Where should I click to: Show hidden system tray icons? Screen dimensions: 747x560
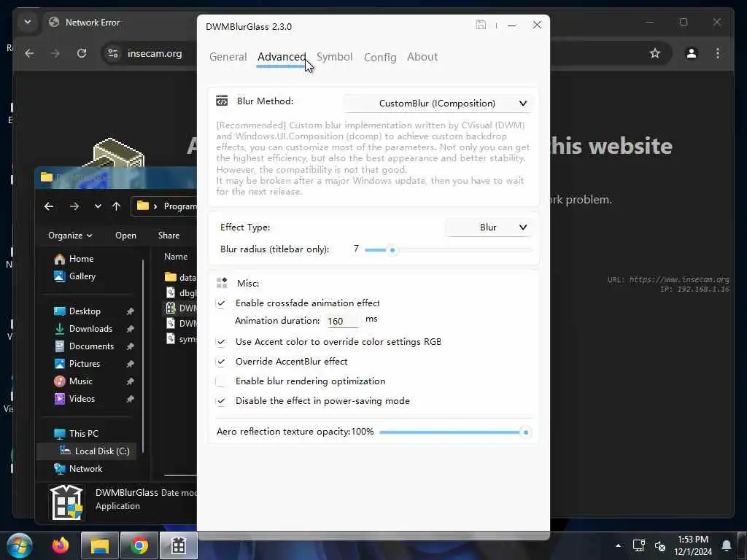(618, 545)
